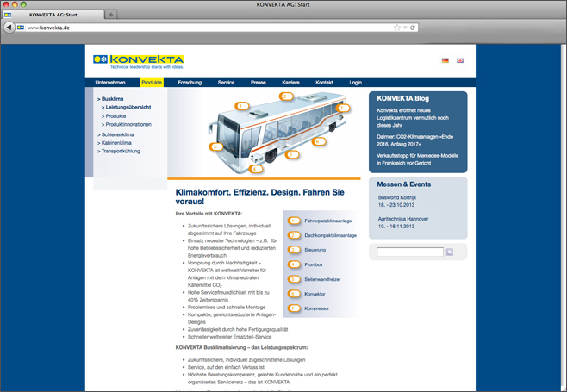Click the KONVEKTA Blog heading
The height and width of the screenshot is (392, 567).
point(402,98)
